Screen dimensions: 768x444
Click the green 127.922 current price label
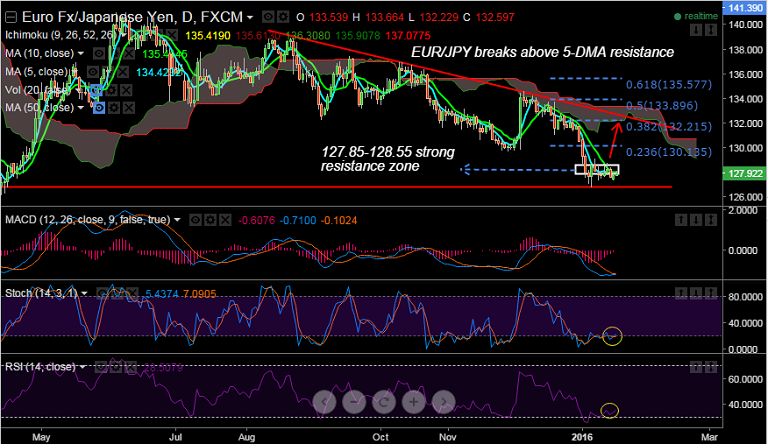(745, 173)
